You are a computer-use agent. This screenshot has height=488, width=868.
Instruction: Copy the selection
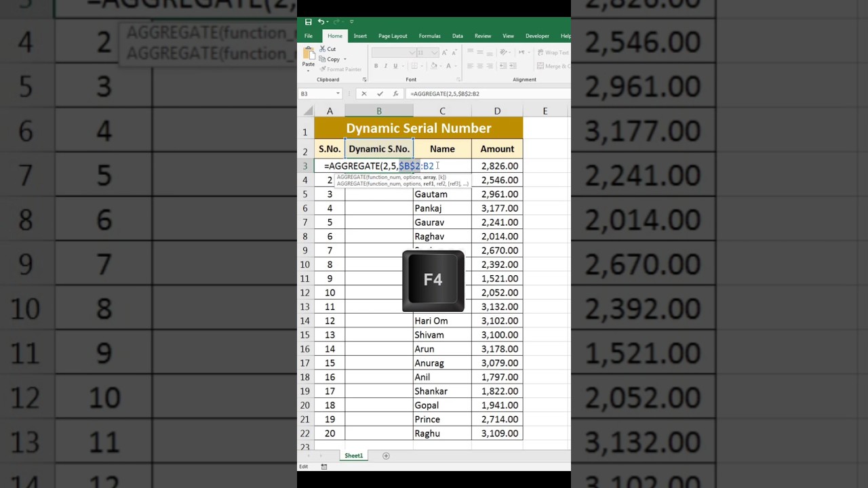coord(330,59)
